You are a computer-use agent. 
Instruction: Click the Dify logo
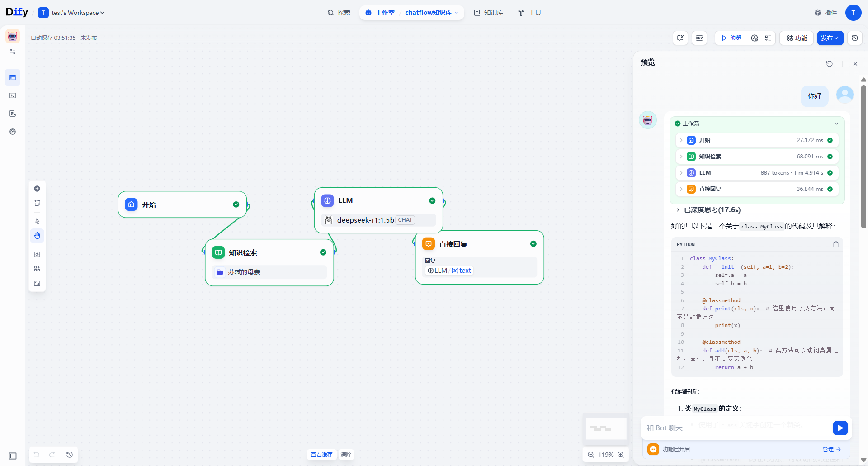click(17, 12)
